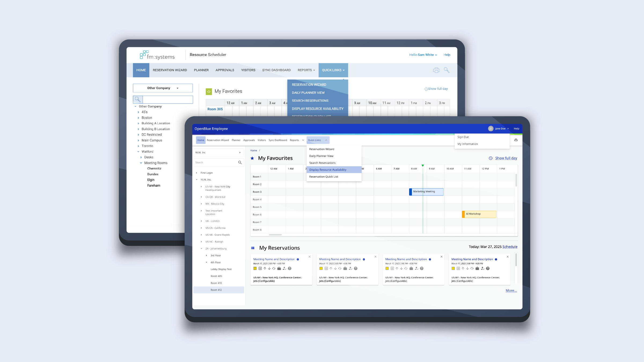Screen dimensions: 644x362
Task: Select Lobby Display Test in the tree
Action: click(x=221, y=269)
